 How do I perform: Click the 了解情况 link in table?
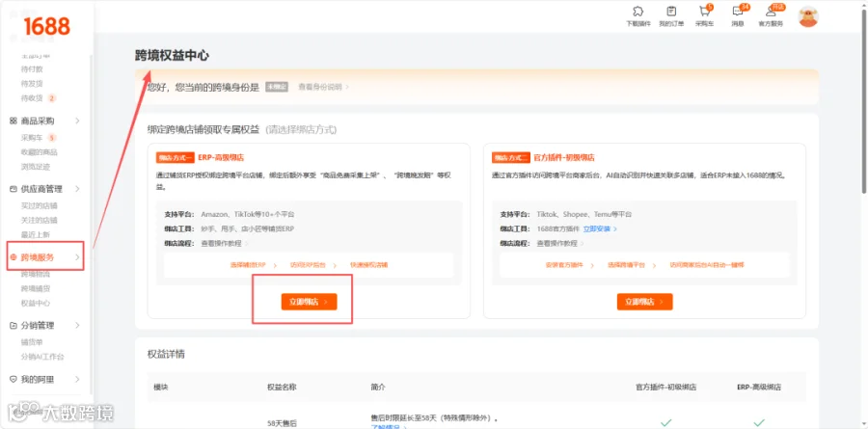pos(387,426)
